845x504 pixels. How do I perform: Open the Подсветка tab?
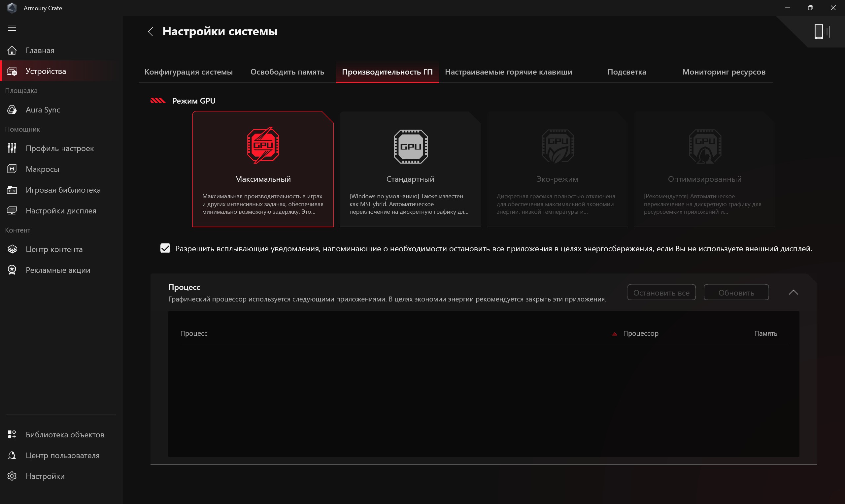click(x=626, y=72)
